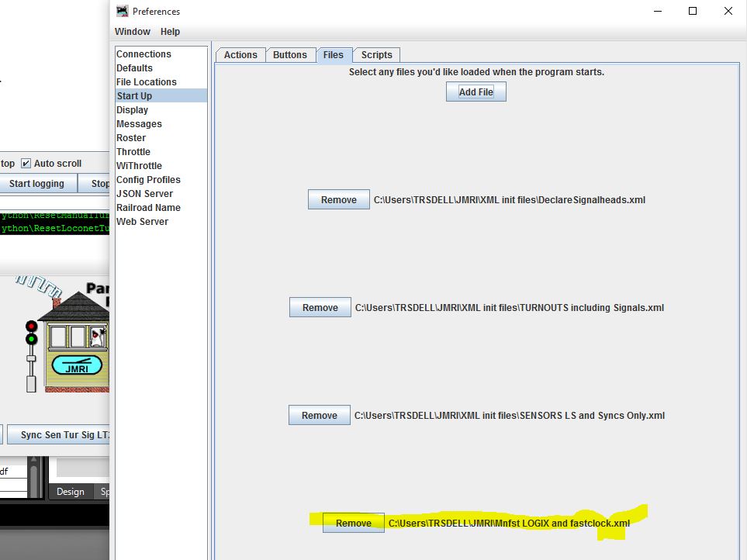Click the Sync Sen Tur Sig button
This screenshot has height=560, width=747.
[59, 435]
